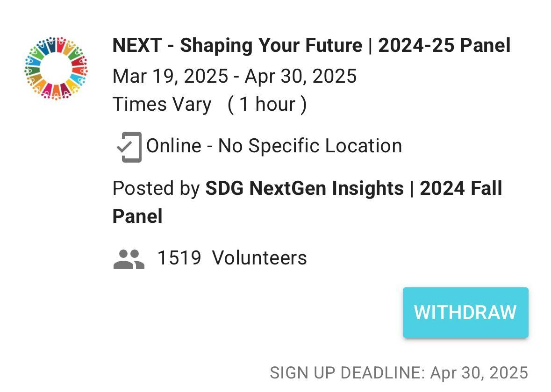The image size is (551, 392).
Task: Click the volunteers group people icon
Action: click(x=129, y=259)
